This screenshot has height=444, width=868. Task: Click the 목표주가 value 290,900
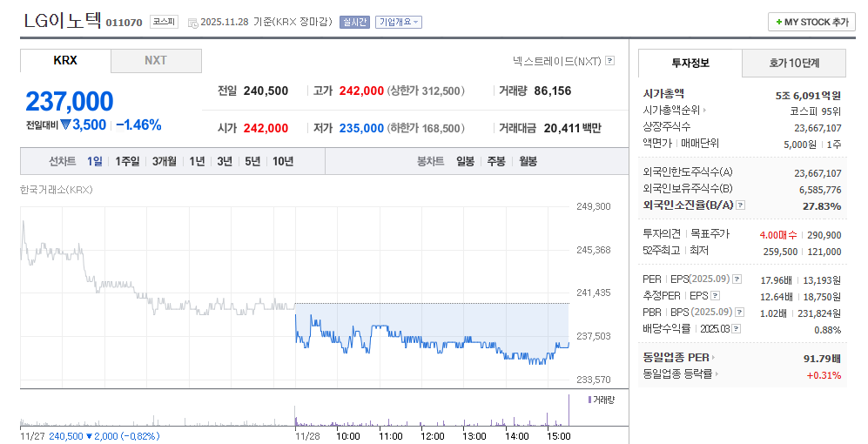point(824,235)
